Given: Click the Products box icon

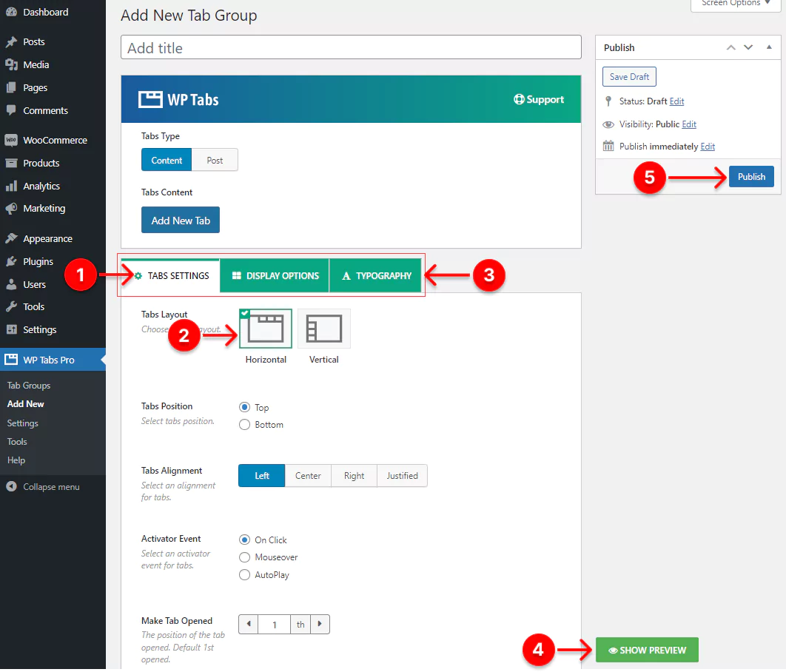Looking at the screenshot, I should click(x=11, y=163).
